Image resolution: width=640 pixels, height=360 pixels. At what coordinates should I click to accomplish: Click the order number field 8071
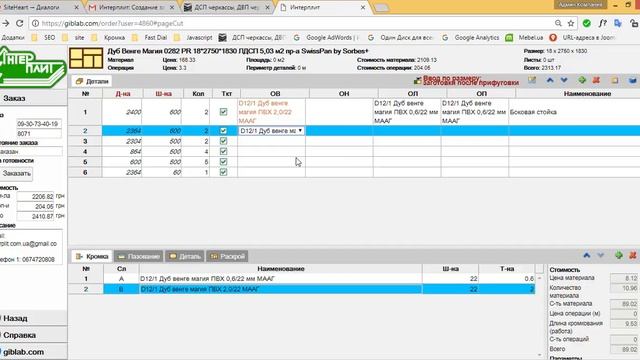[x=39, y=133]
